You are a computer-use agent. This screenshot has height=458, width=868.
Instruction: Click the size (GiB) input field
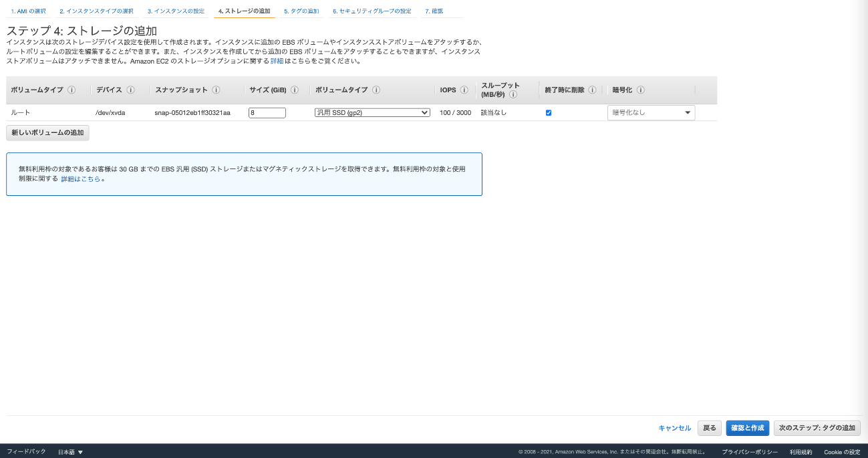pyautogui.click(x=267, y=113)
